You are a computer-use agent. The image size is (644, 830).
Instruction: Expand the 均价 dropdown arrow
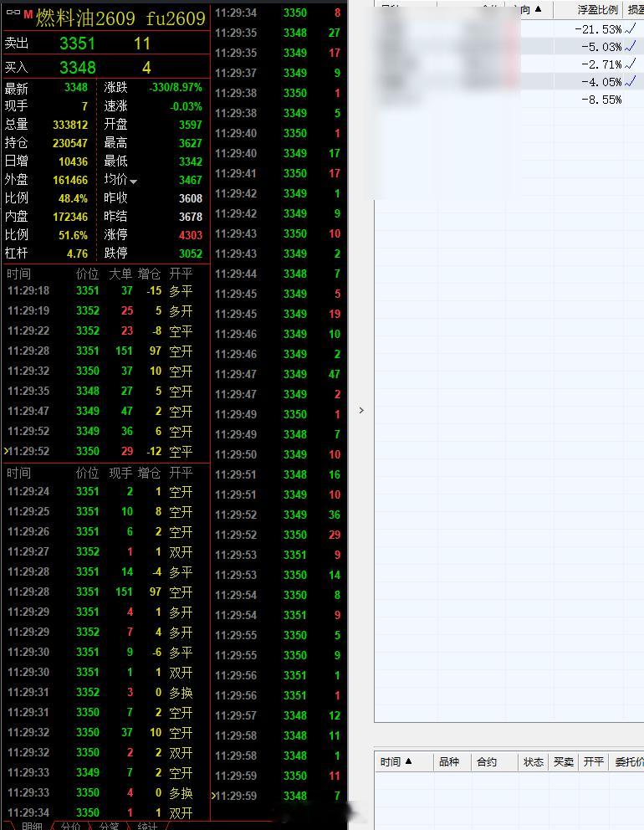click(133, 182)
